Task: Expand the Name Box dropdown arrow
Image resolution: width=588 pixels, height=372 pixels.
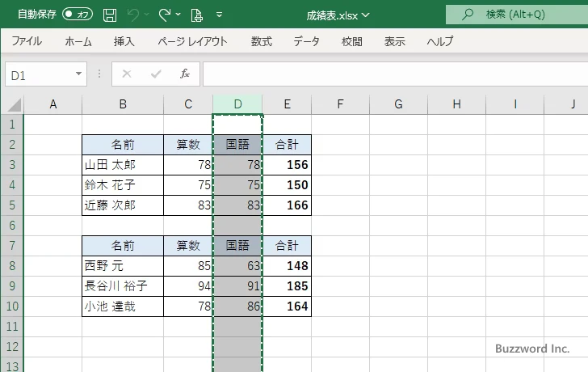Action: coord(78,74)
